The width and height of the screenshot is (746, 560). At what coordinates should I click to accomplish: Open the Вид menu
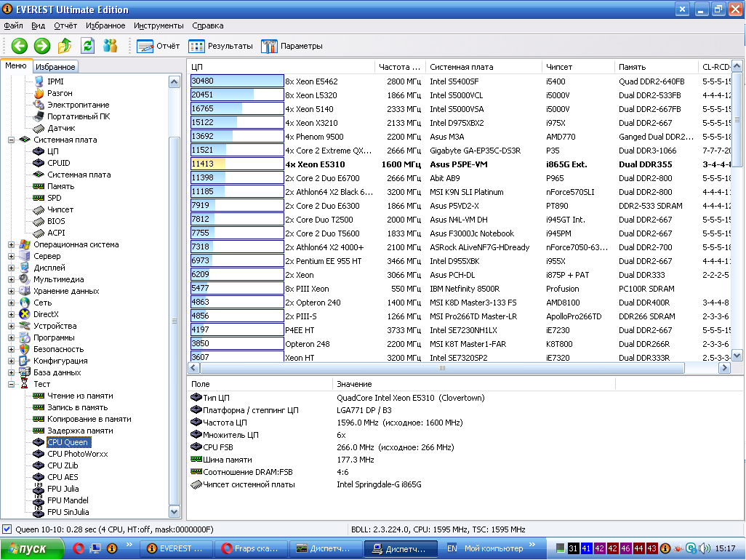pos(38,25)
